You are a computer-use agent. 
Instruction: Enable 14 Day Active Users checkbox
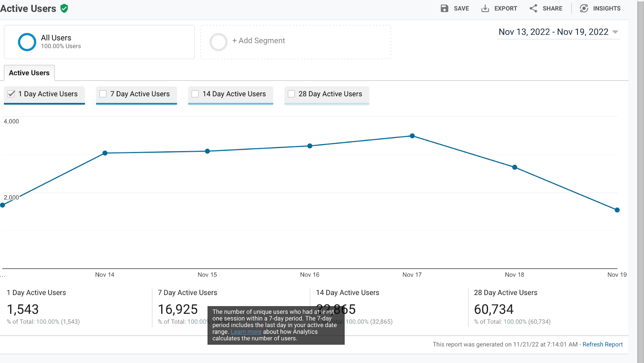tap(195, 94)
